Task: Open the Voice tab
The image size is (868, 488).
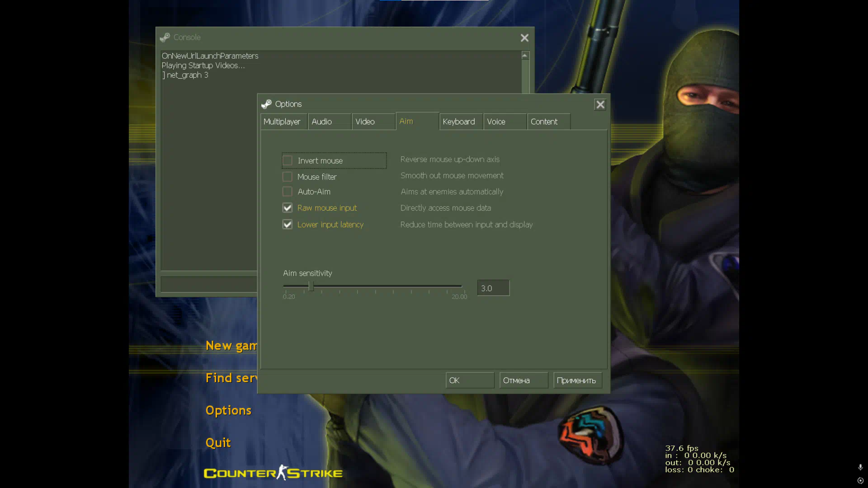Action: coord(505,122)
